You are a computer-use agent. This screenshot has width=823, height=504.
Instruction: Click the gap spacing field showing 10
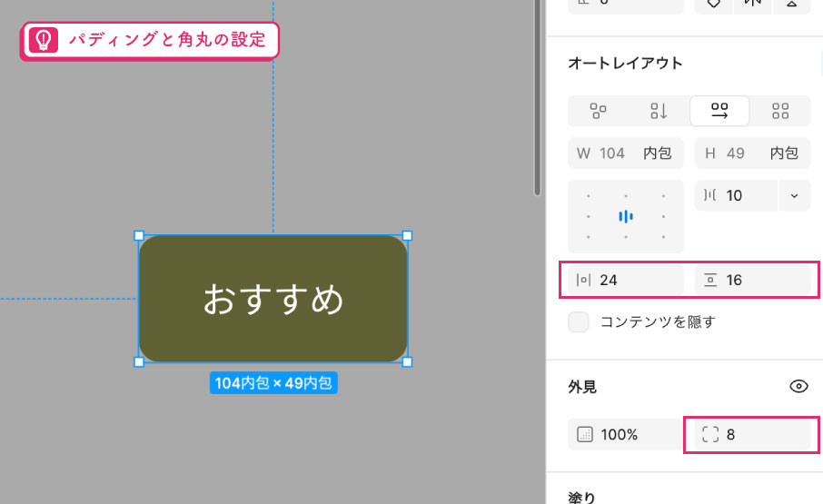[x=736, y=195]
